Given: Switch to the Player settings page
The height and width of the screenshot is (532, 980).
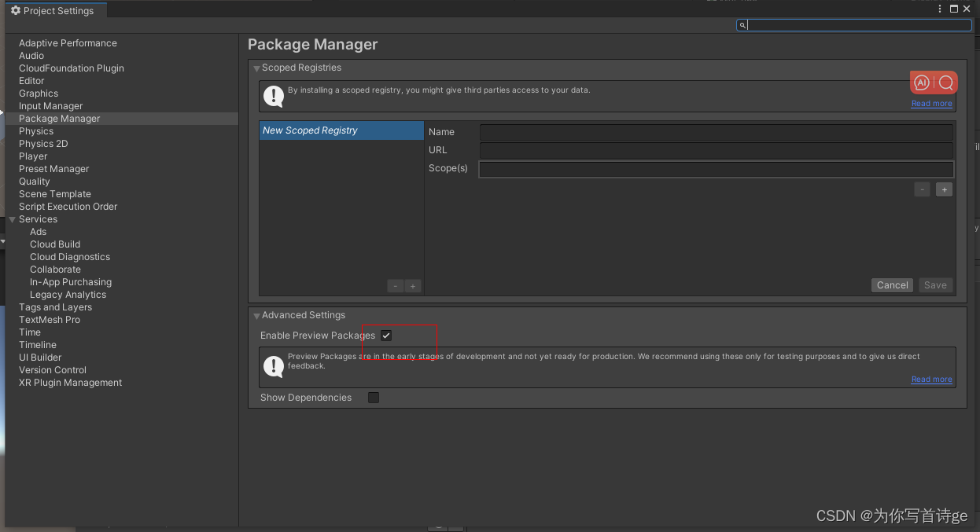Looking at the screenshot, I should pos(33,156).
